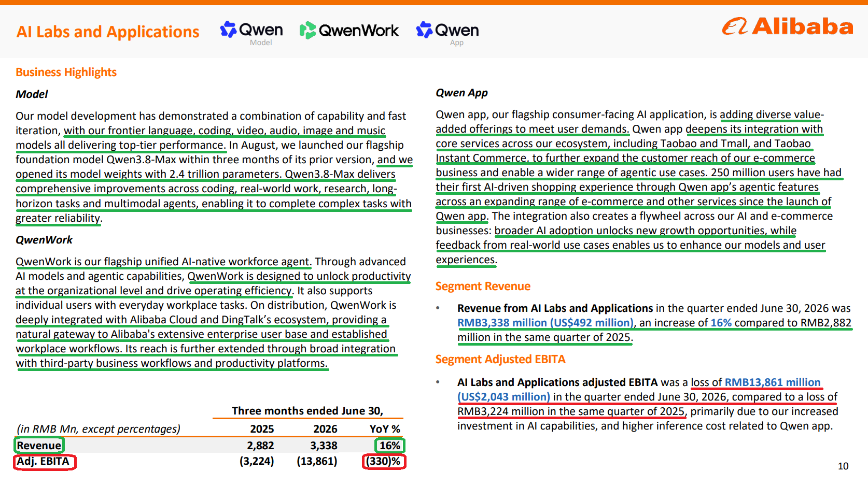Click the "YoY %" column header
868x486 pixels.
tap(385, 429)
